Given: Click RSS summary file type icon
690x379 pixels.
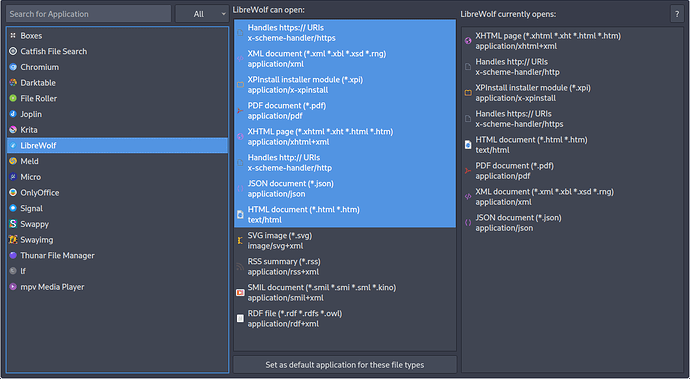Looking at the screenshot, I should click(x=240, y=266).
